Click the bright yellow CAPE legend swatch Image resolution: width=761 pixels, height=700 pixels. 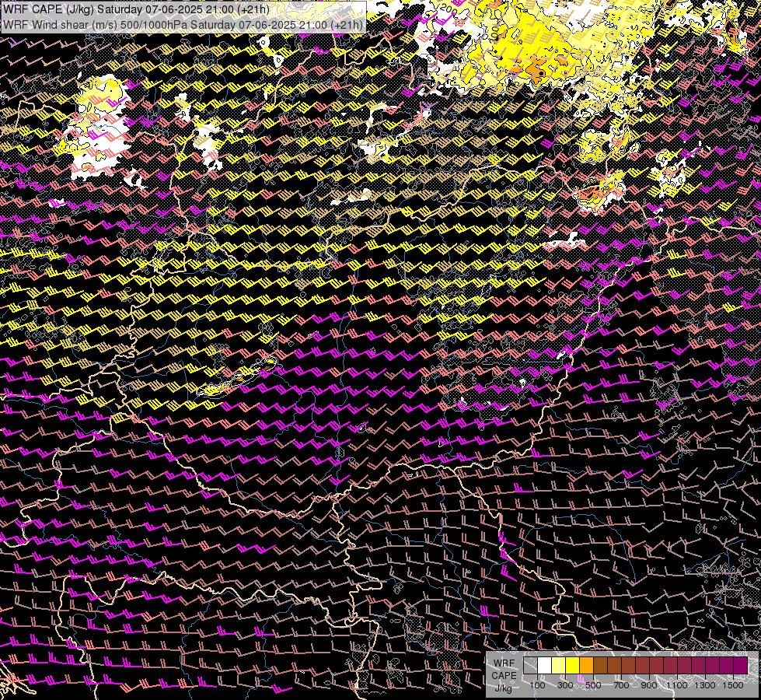(573, 666)
